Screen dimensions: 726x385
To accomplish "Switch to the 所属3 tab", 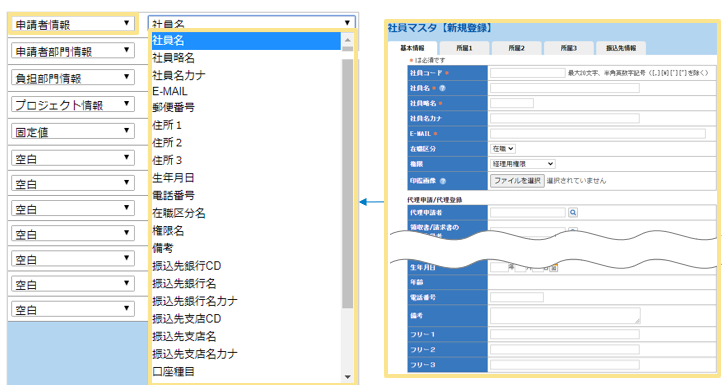I will pos(569,48).
